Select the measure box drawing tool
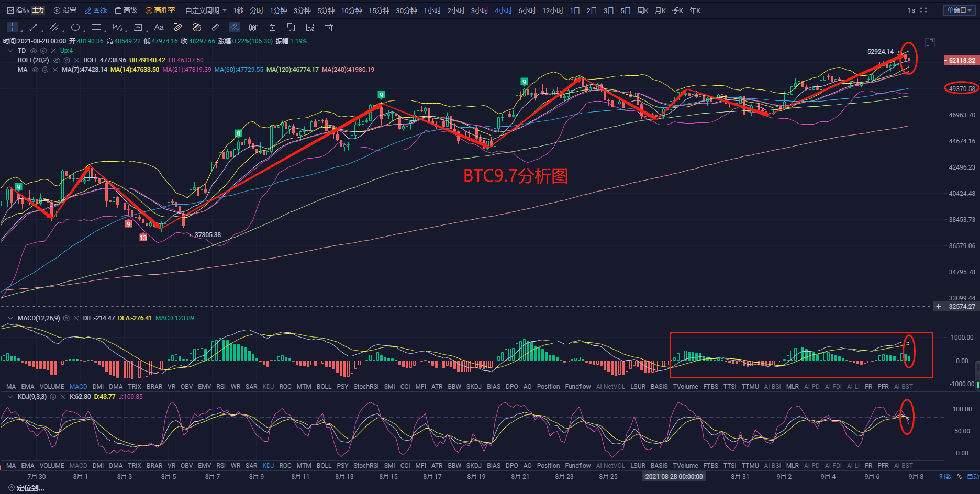 click(x=138, y=27)
